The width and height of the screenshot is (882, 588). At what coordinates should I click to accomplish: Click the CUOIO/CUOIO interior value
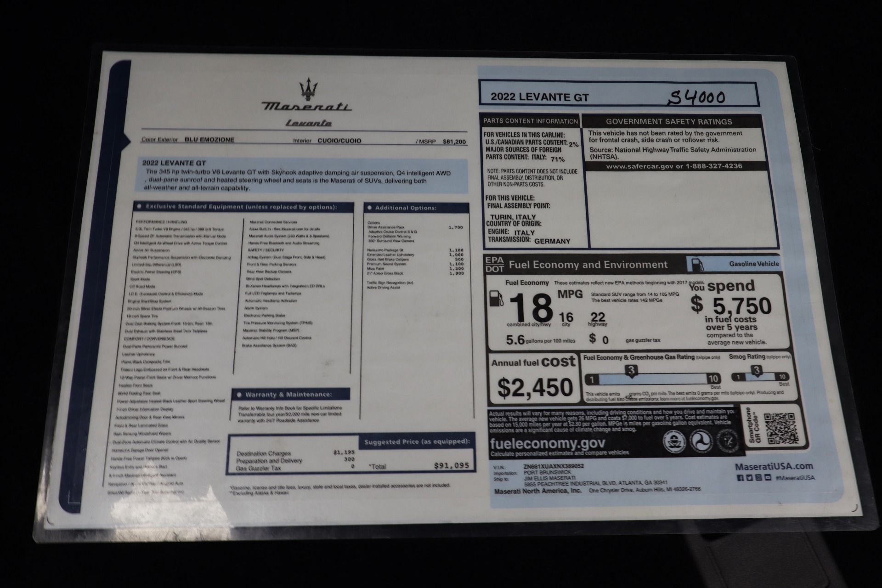339,141
